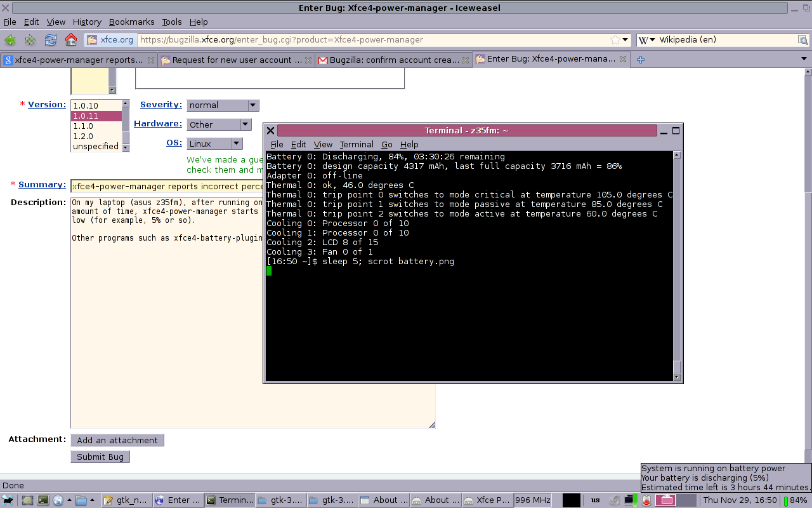The image size is (812, 508).
Task: Open the History menu in Iceweasel
Action: pos(87,22)
